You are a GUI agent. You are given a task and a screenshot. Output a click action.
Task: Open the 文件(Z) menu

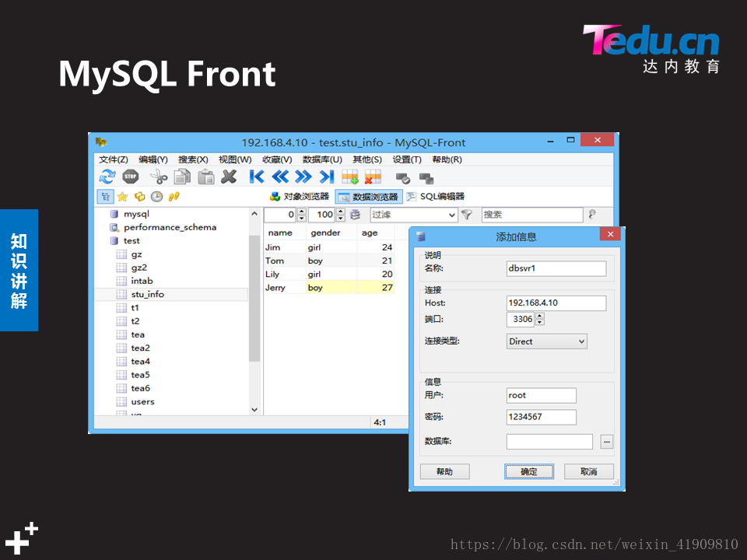click(114, 159)
